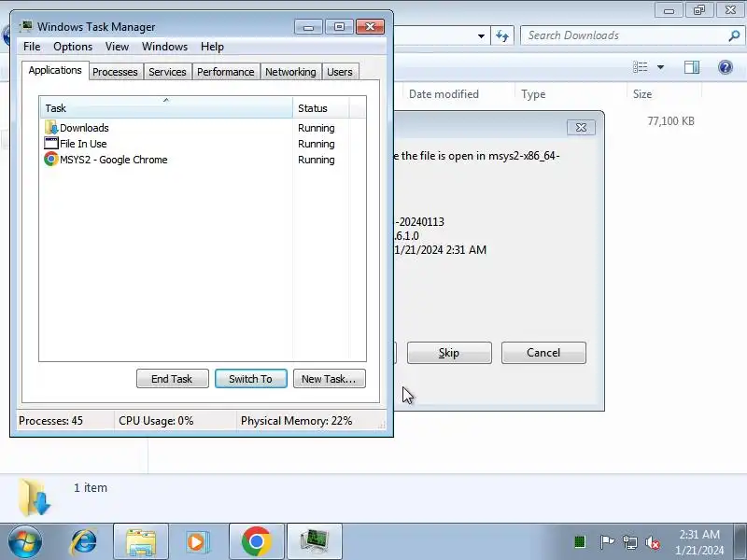The width and height of the screenshot is (747, 560).
Task: Click the Show desktop strip on taskbar
Action: click(740, 542)
